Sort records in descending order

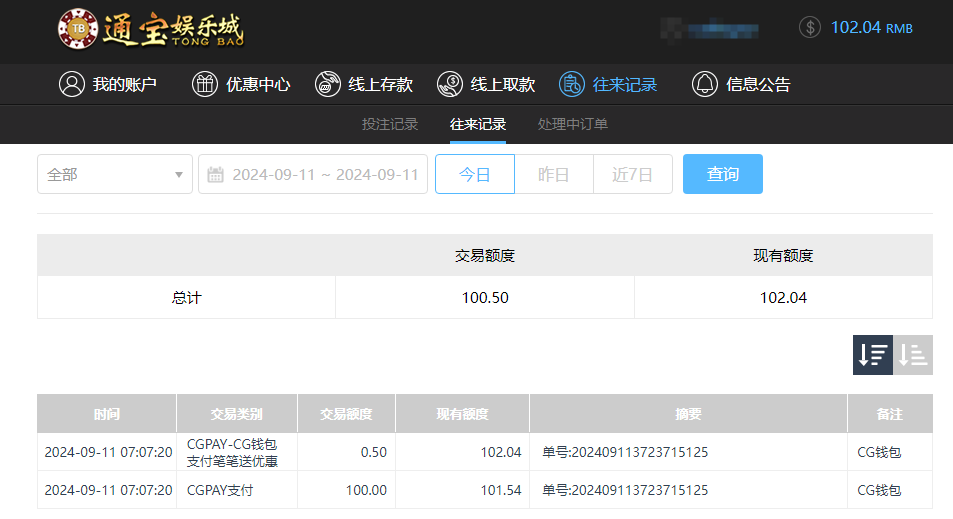tap(872, 355)
